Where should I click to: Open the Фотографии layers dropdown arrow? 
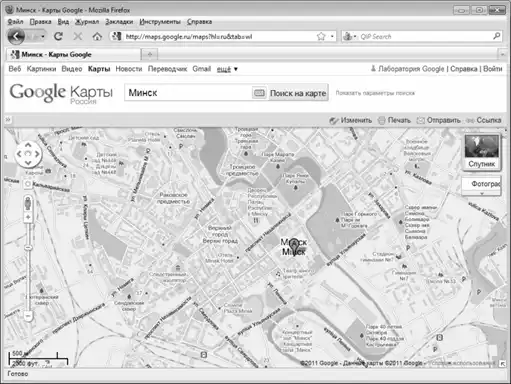pyautogui.click(x=481, y=194)
